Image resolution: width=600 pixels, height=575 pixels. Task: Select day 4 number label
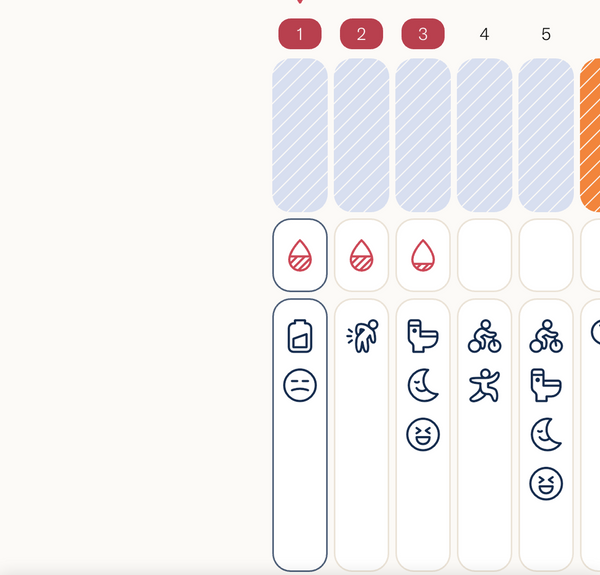click(x=485, y=34)
